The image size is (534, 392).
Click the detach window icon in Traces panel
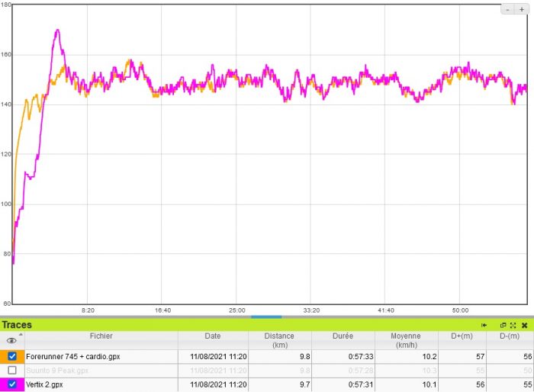point(503,325)
